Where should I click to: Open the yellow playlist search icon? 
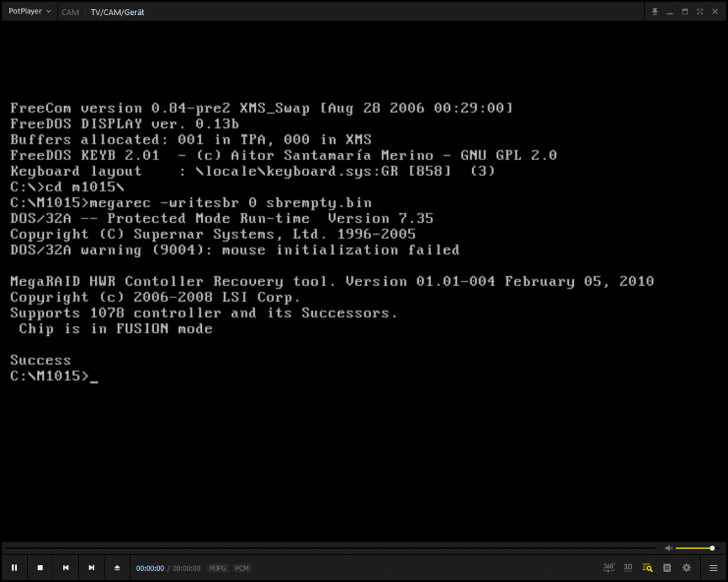pyautogui.click(x=647, y=568)
